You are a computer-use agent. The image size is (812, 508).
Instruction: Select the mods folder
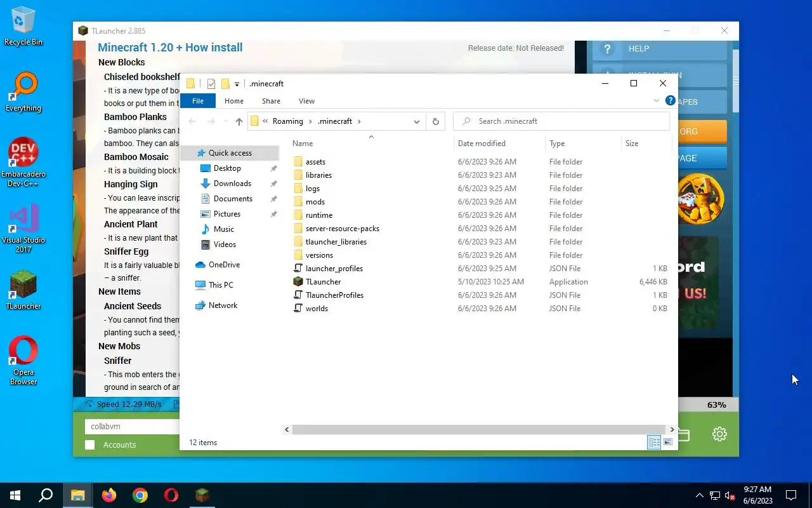coord(315,202)
